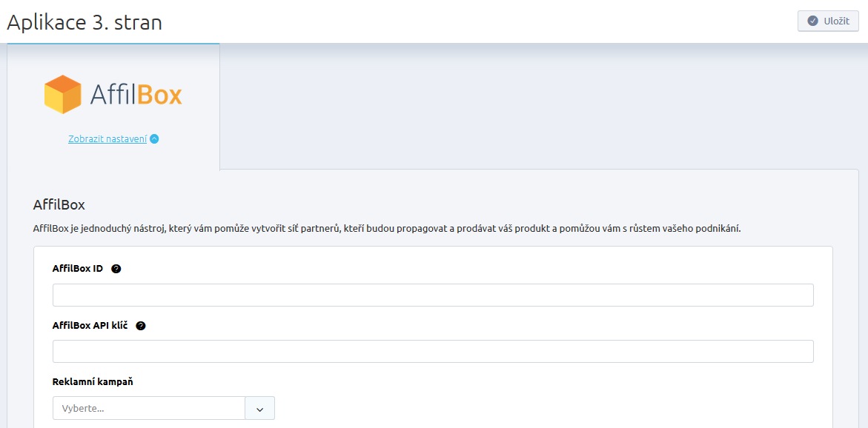Collapse settings via blue chevron circle icon
Image resolution: width=868 pixels, height=428 pixels.
tap(154, 139)
